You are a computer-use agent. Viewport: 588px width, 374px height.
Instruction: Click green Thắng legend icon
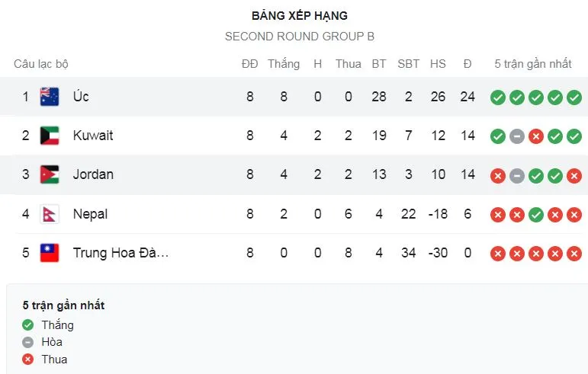[x=28, y=325]
